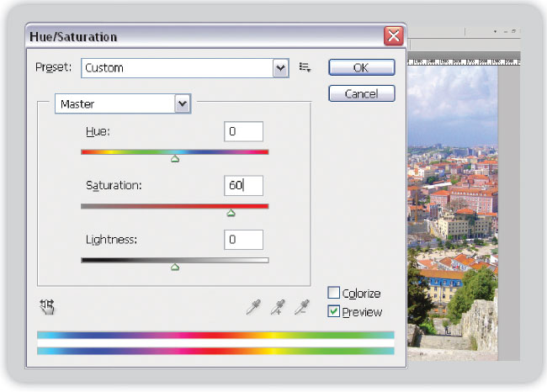This screenshot has width=547, height=392.
Task: Click the Lightness value field
Action: click(244, 240)
